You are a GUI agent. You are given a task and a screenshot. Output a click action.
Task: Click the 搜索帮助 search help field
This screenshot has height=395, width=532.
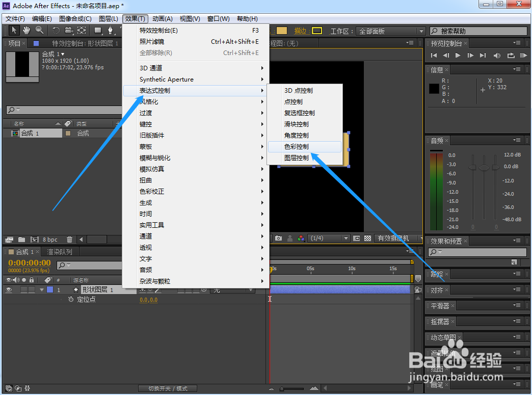click(x=478, y=31)
